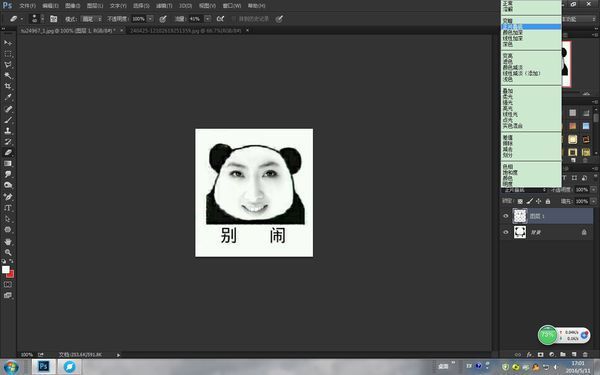The height and width of the screenshot is (375, 600).
Task: Toggle Quick Mask mode
Action: (8, 284)
